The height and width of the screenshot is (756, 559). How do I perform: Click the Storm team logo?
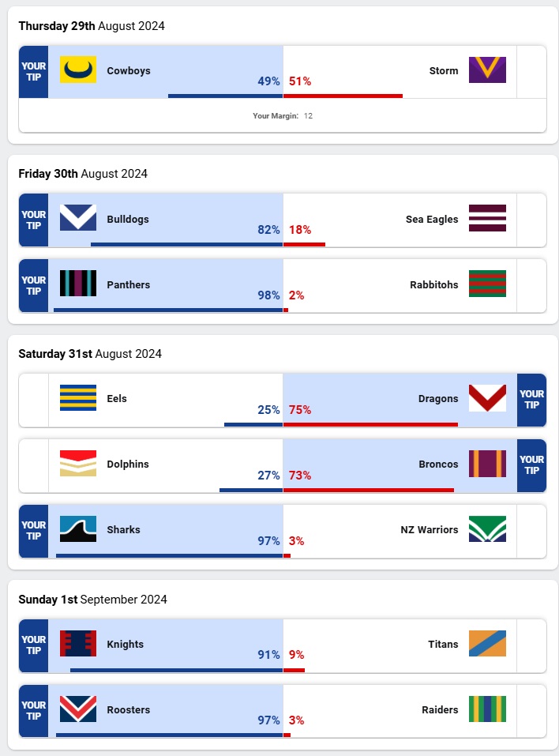[x=487, y=70]
